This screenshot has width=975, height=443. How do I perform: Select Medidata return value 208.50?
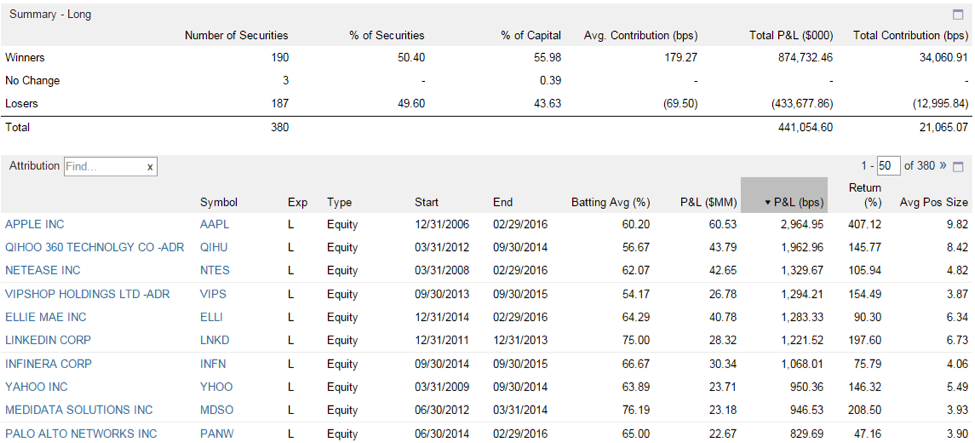click(x=865, y=410)
